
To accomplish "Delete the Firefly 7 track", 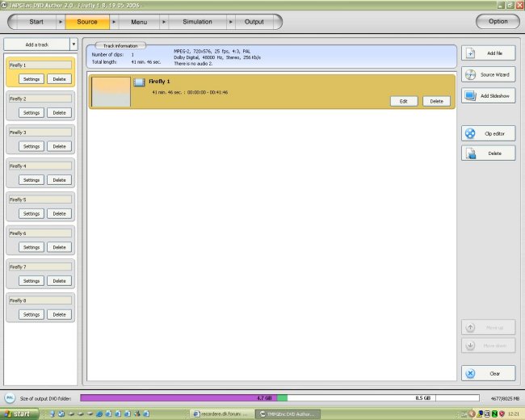I will pos(59,280).
